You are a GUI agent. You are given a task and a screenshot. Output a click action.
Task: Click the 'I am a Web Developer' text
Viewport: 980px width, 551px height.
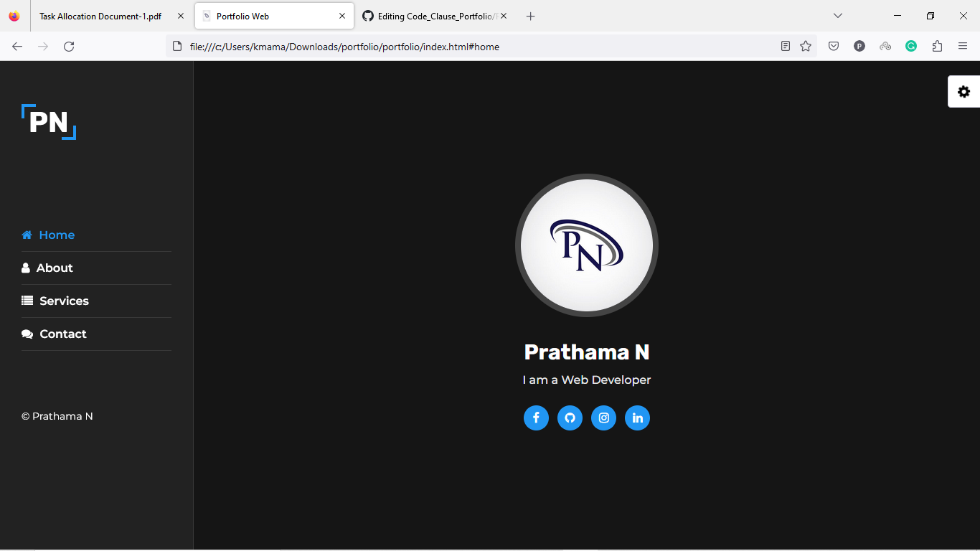point(587,380)
